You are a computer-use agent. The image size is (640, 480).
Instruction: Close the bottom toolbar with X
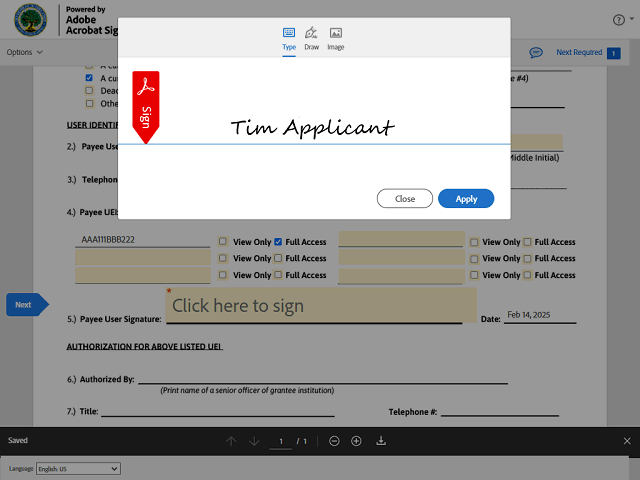(627, 441)
